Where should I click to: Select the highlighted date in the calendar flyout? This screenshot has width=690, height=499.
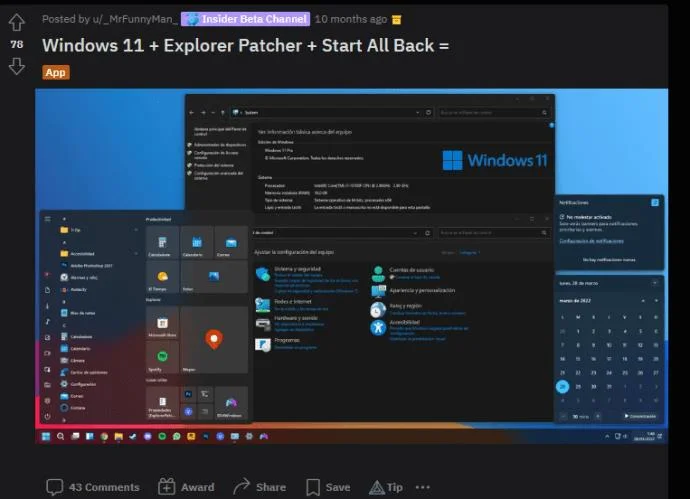point(562,386)
